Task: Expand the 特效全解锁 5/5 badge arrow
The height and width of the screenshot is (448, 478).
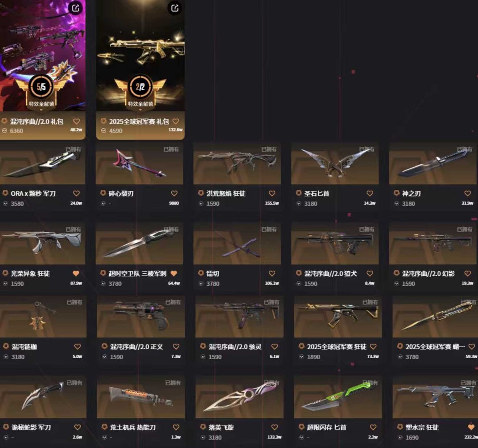Action: click(x=41, y=110)
